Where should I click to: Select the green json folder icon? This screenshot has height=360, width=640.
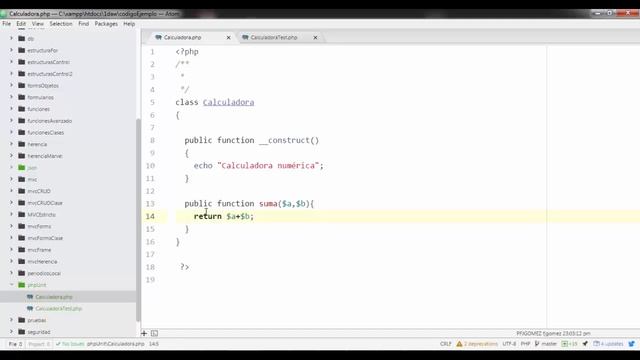22,167
